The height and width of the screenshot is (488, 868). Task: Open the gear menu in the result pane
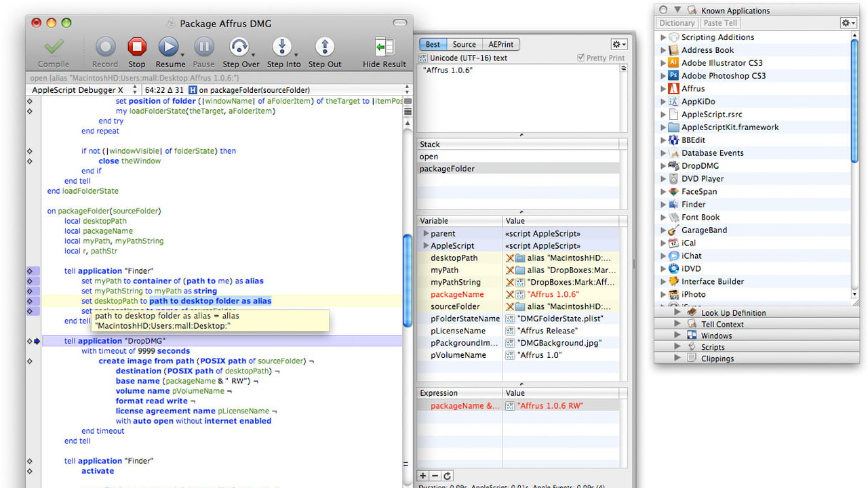(x=619, y=45)
